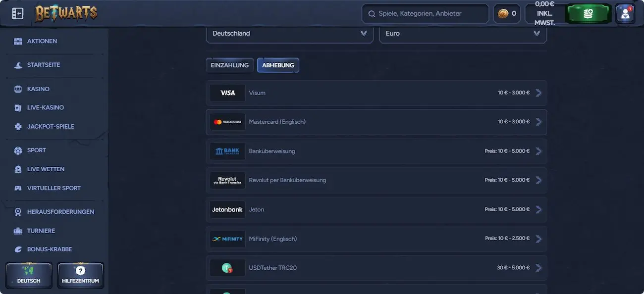Screen dimensions: 644x294
Task: Click the Sport ball icon
Action: (x=18, y=150)
